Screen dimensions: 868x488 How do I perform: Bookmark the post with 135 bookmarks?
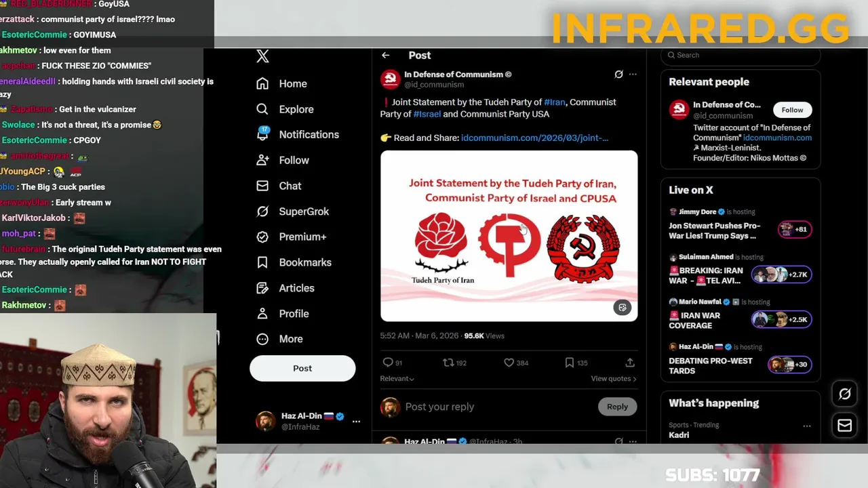coord(570,363)
